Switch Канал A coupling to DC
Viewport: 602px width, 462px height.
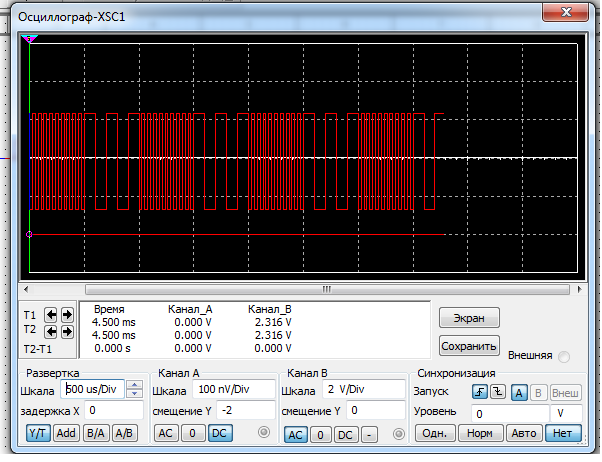pos(218,434)
